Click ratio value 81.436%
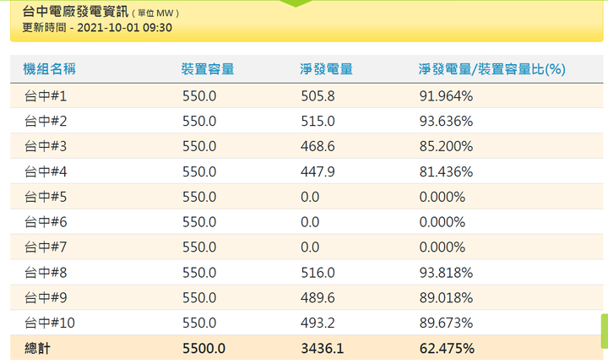Screen dimensions: 608x364 (x=447, y=171)
